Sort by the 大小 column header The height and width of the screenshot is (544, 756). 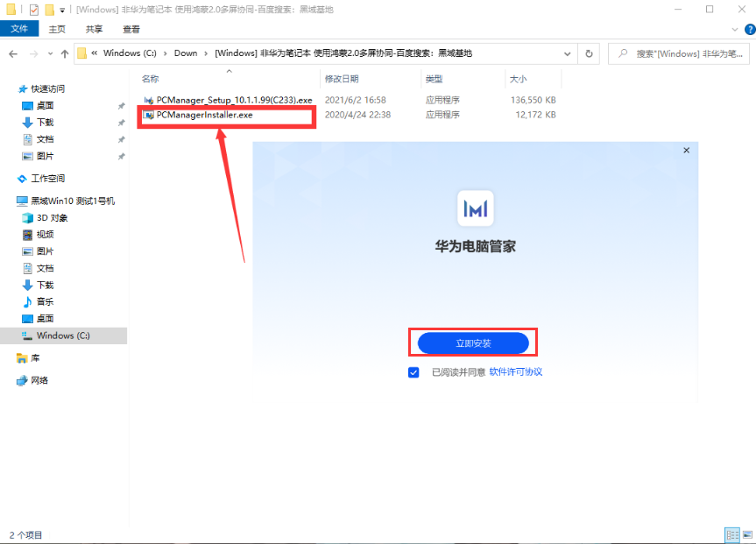tap(518, 79)
